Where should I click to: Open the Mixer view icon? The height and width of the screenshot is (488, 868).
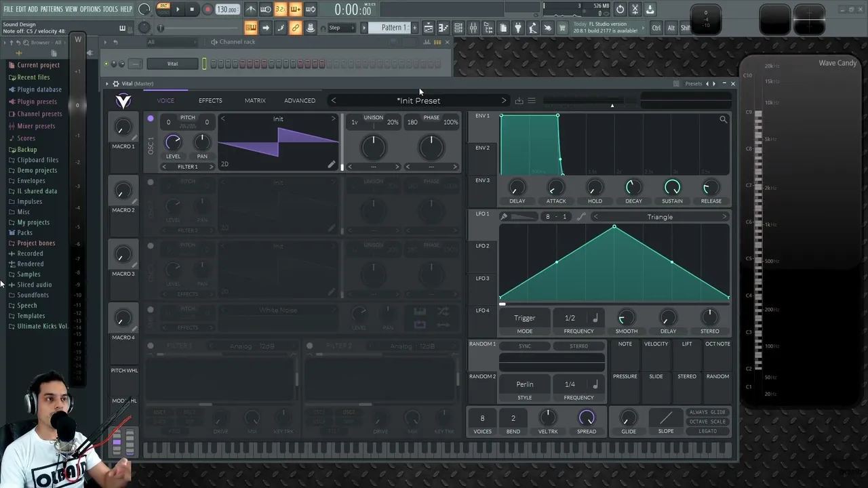click(x=473, y=28)
